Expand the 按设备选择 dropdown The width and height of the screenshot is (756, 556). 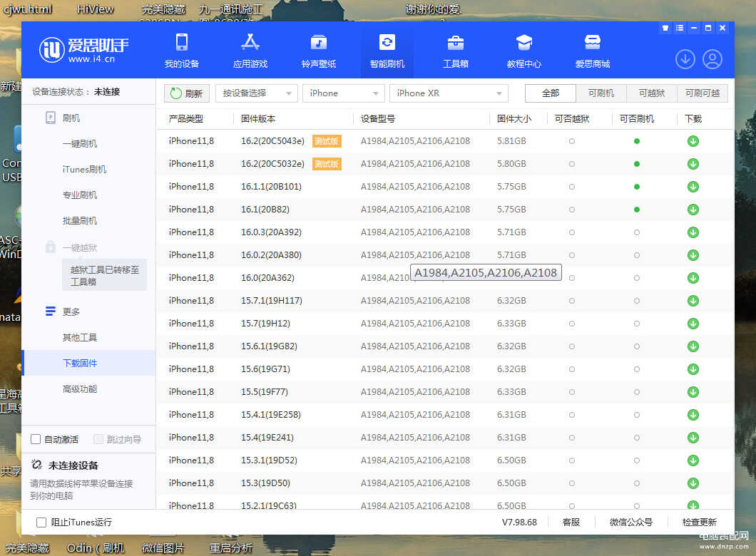pyautogui.click(x=257, y=93)
